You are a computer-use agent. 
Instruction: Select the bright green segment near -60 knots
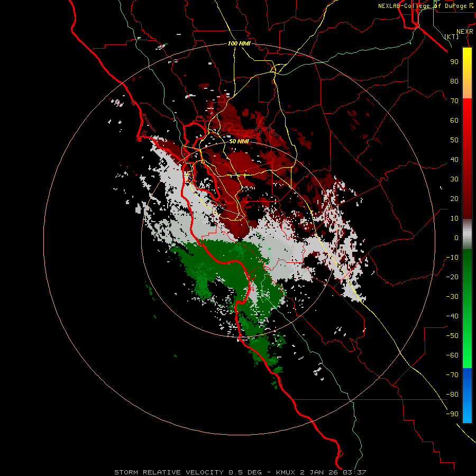[467, 354]
